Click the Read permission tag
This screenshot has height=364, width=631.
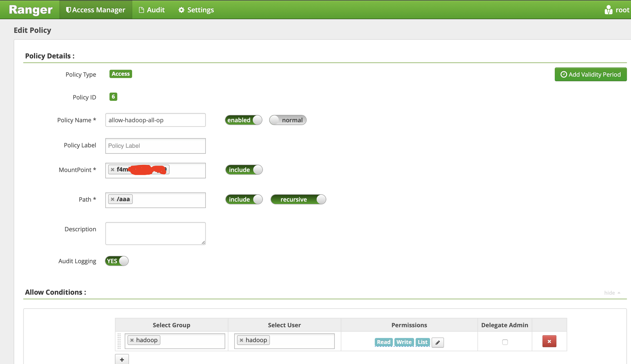pos(384,342)
